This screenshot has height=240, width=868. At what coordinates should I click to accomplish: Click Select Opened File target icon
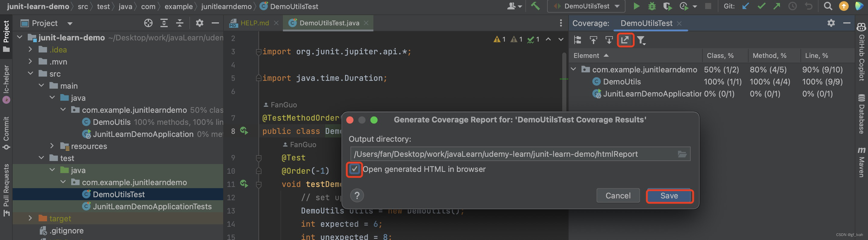click(x=148, y=23)
